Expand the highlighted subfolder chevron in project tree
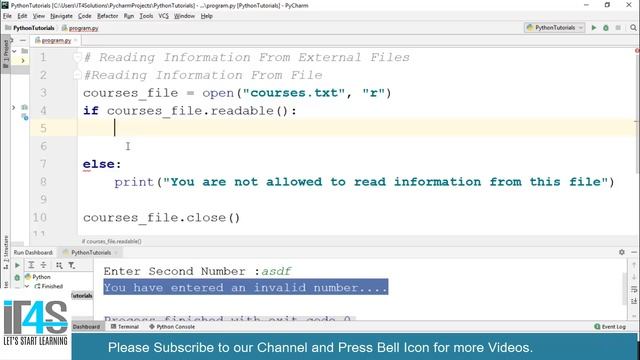This screenshot has width=640, height=360. click(x=23, y=60)
